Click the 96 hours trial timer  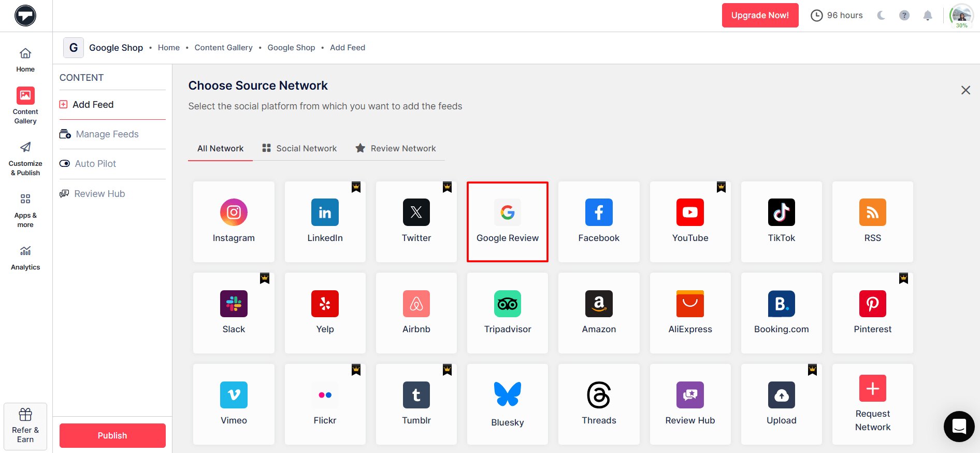(x=837, y=16)
